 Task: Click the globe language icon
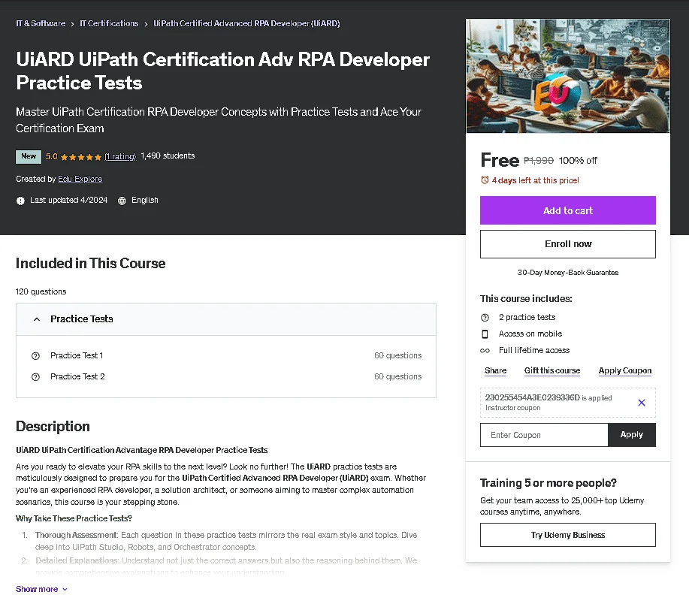click(122, 201)
